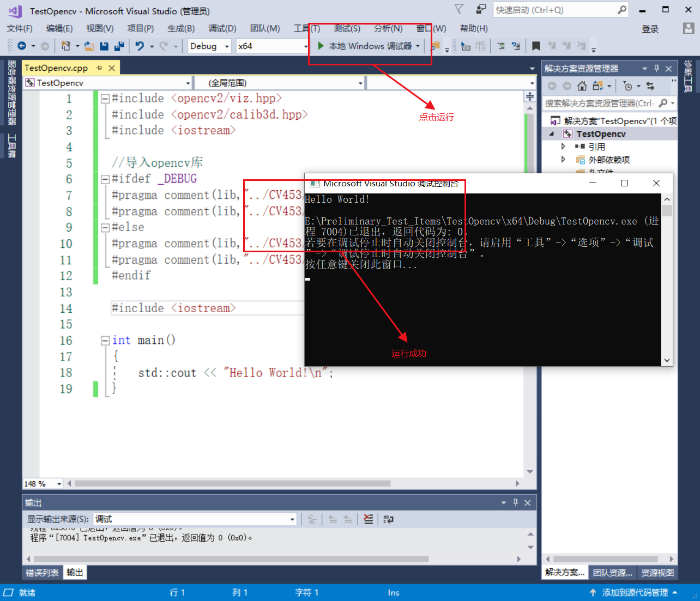Image resolution: width=700 pixels, height=601 pixels.
Task: Open a file using the Open File icon
Action: pos(89,46)
